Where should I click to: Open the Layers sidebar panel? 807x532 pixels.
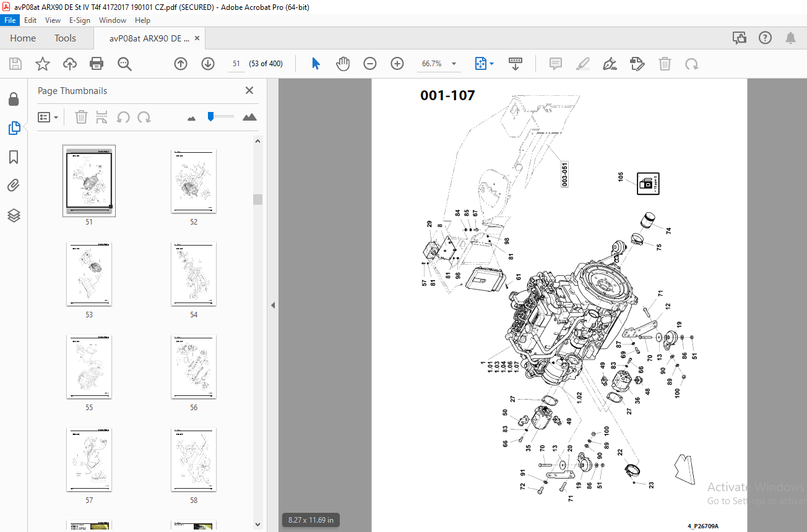pos(14,215)
